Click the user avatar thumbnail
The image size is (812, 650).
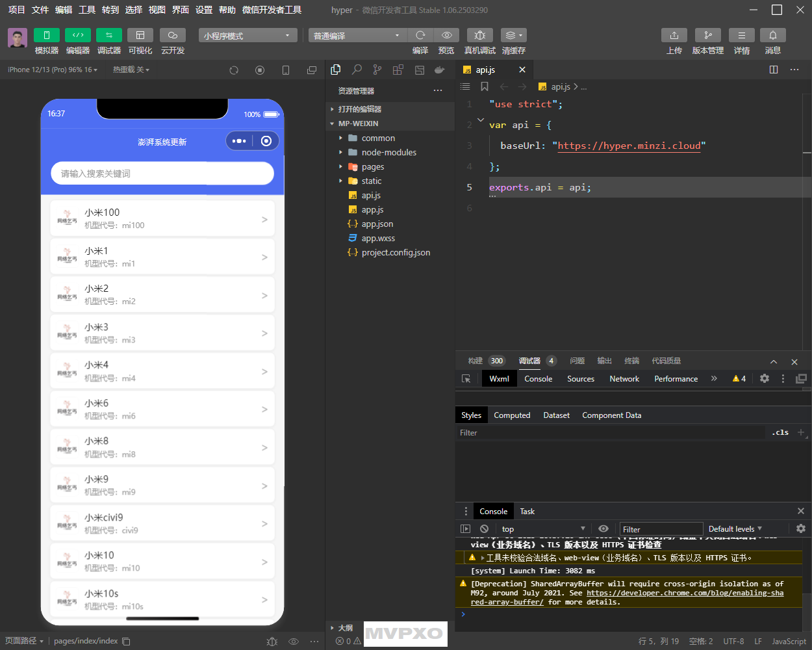tap(18, 38)
